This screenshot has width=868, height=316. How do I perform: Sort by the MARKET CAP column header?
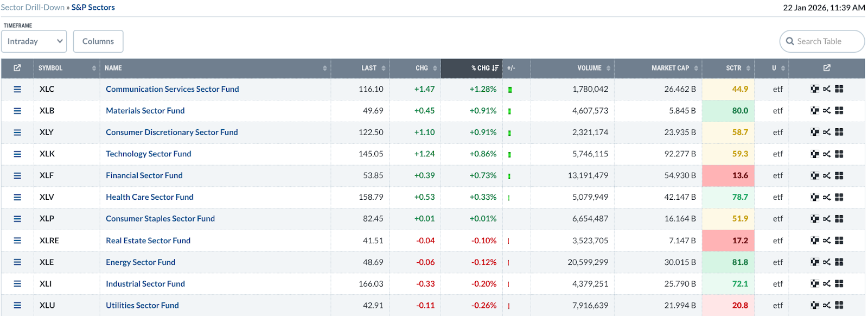point(671,68)
